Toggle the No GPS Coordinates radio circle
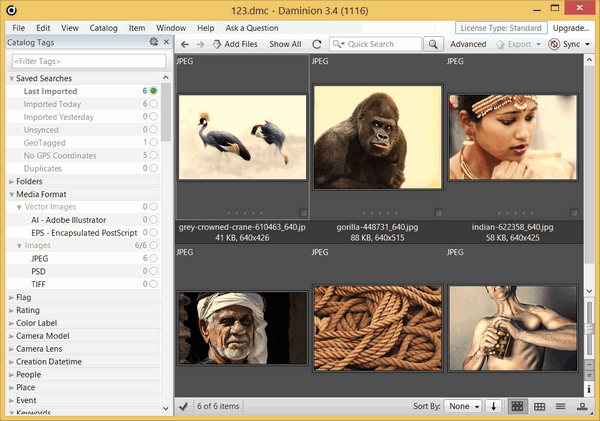The image size is (600, 421). pyautogui.click(x=153, y=155)
